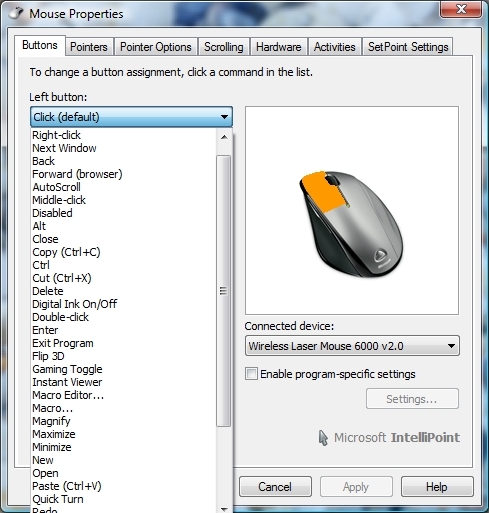
Task: Click the Help button
Action: [437, 487]
